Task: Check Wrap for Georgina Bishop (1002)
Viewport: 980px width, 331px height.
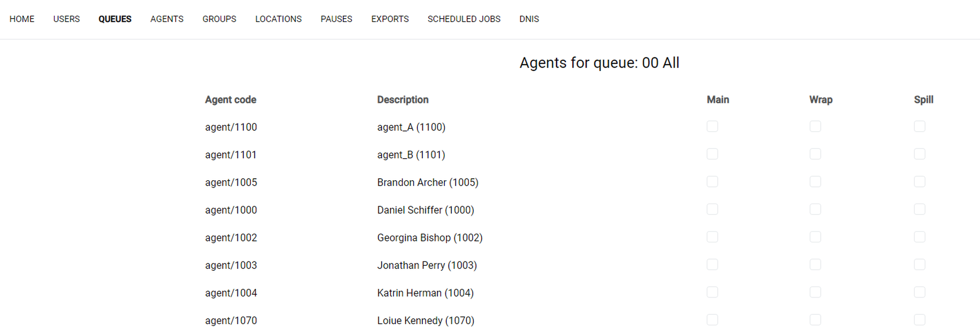Action: tap(815, 237)
